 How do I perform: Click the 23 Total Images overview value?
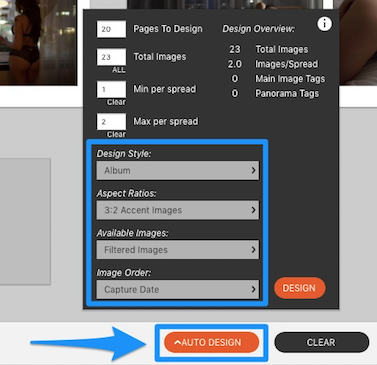pyautogui.click(x=235, y=49)
